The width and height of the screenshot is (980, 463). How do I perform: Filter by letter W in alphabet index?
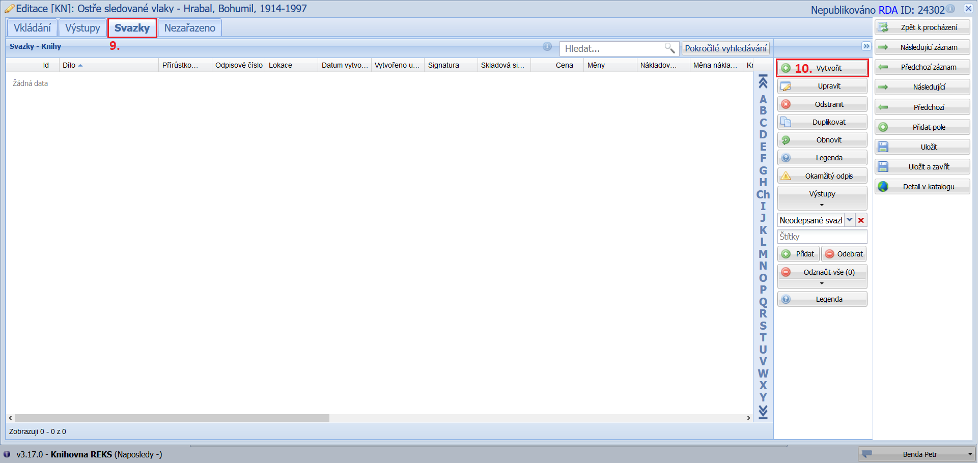tap(763, 373)
